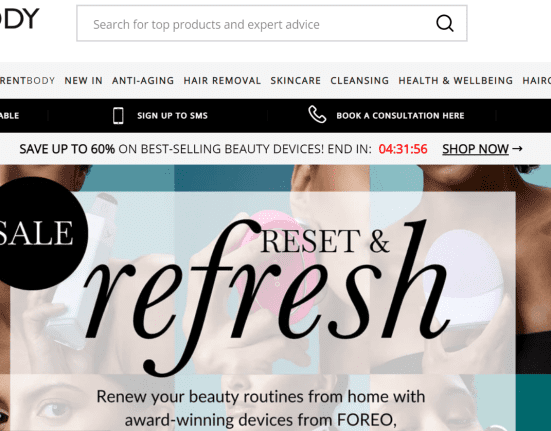
Task: Click the mobile phone SMS icon
Action: click(118, 116)
